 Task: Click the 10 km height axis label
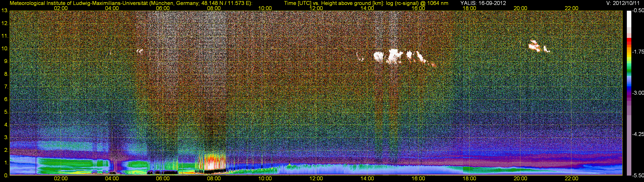tap(5, 49)
